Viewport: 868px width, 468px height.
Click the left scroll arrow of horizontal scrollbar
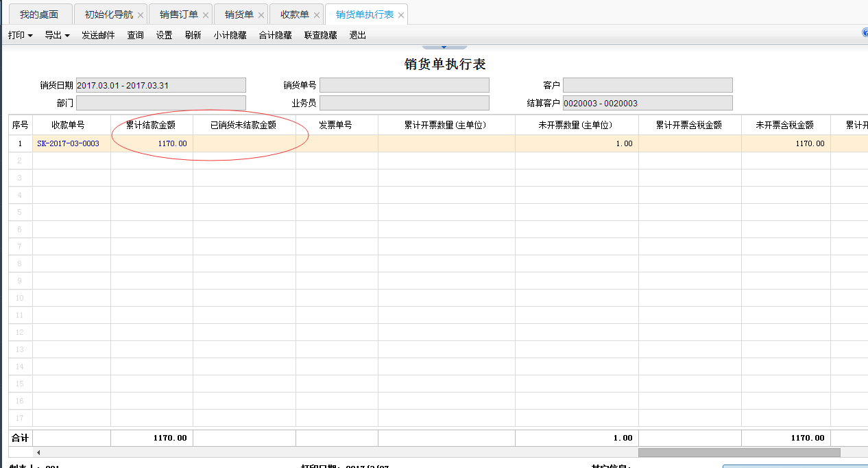click(38, 452)
